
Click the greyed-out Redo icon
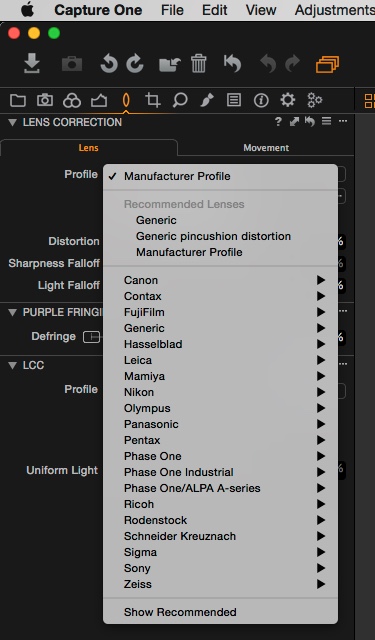point(292,64)
